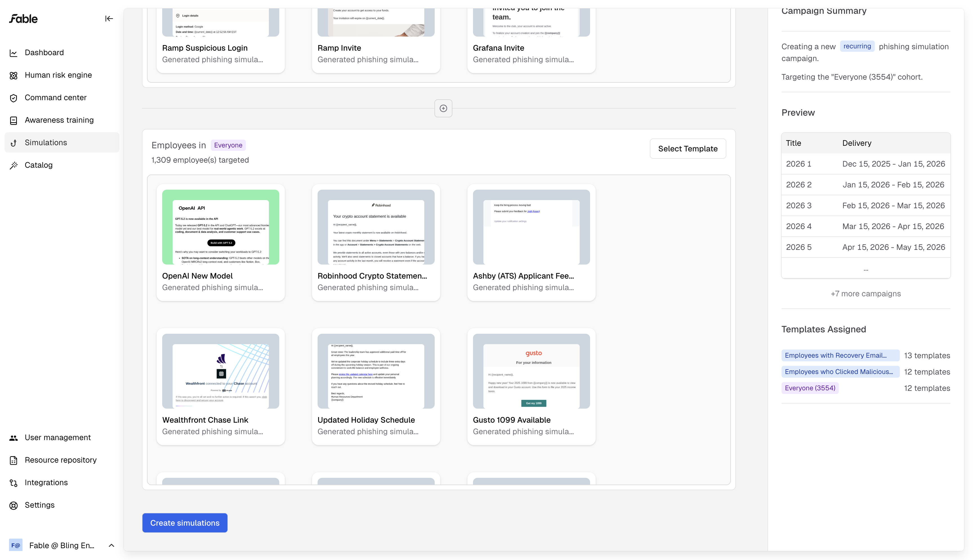The height and width of the screenshot is (560, 973).
Task: Click 'Dec 15, 2025 - Jan 15, 2026' delivery
Action: 893,164
